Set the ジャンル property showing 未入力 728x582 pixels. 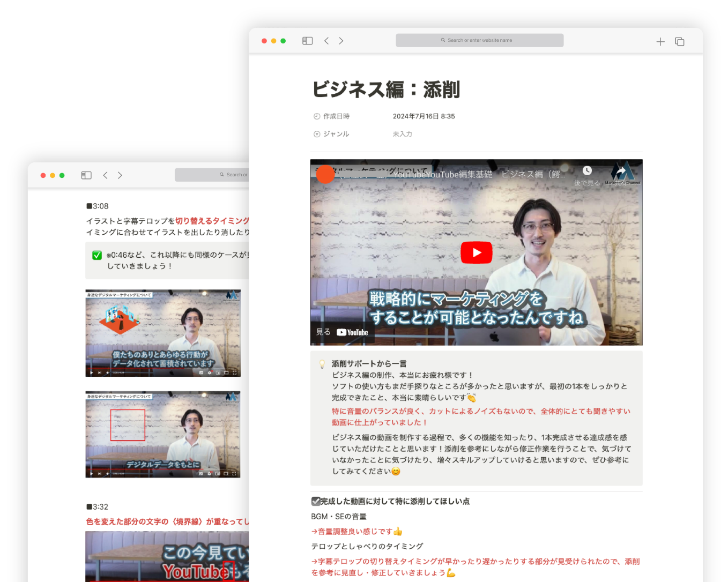pos(402,134)
